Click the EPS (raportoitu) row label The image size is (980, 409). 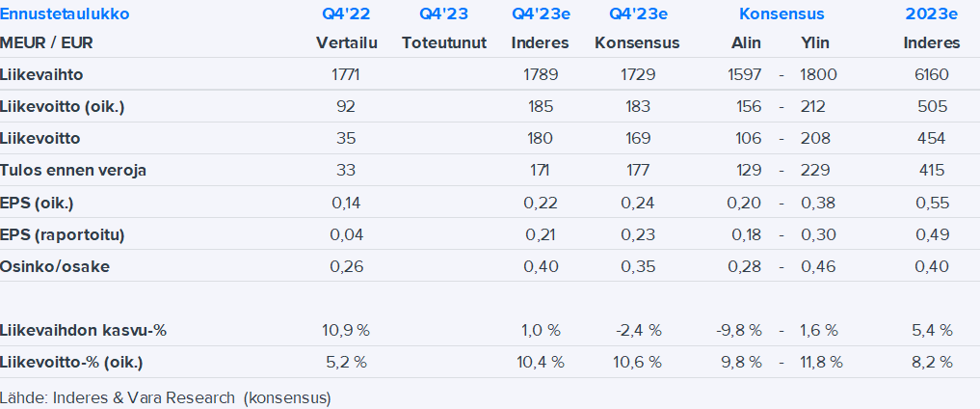[64, 234]
